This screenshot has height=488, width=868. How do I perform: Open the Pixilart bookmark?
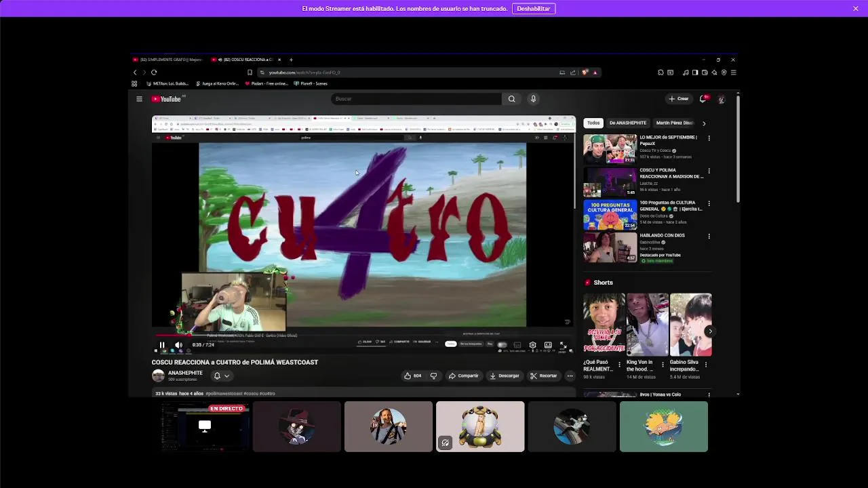click(267, 83)
